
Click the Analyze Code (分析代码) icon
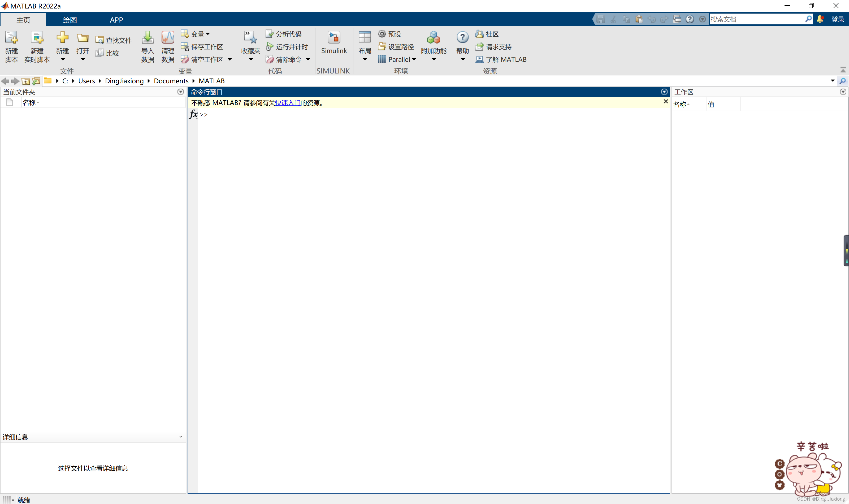(269, 34)
